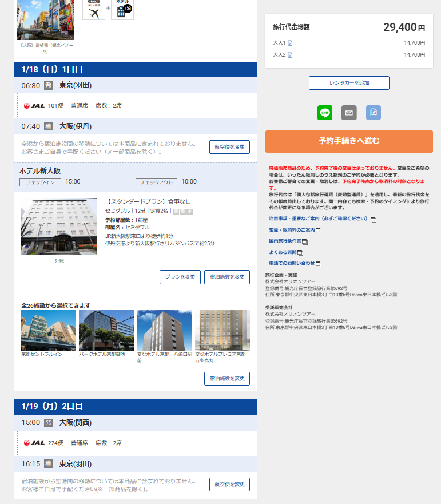Select the パークホテル京都御池 thumbnail
Viewport: 441px width, 504px height.
[x=106, y=331]
